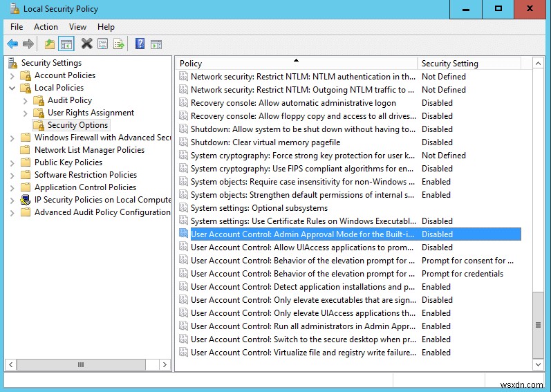Sort by the Security Setting column header

click(x=469, y=64)
